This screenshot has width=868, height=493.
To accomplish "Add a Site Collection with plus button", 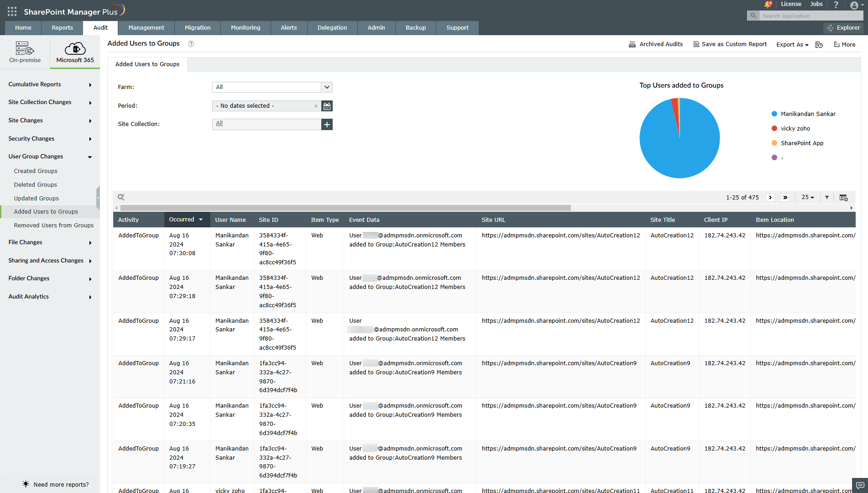I will pyautogui.click(x=327, y=124).
